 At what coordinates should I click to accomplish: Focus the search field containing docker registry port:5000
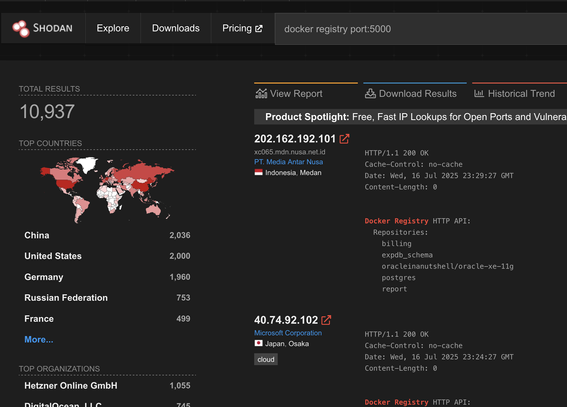point(421,29)
